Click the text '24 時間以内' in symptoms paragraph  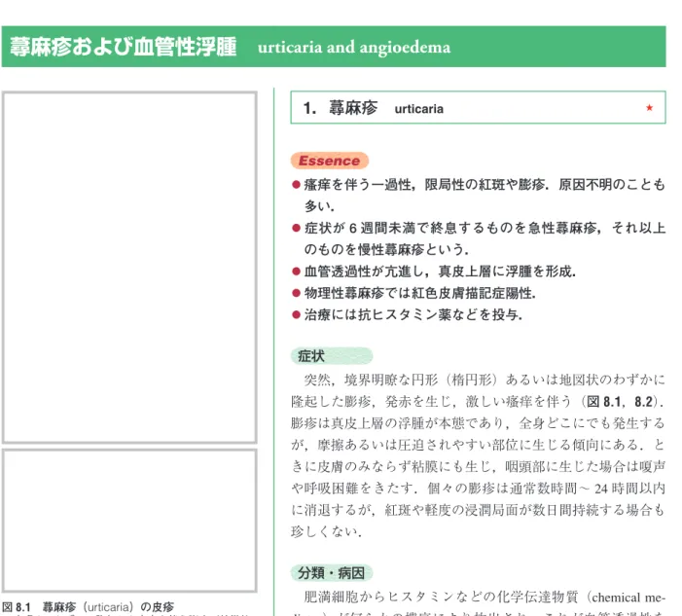click(x=629, y=489)
